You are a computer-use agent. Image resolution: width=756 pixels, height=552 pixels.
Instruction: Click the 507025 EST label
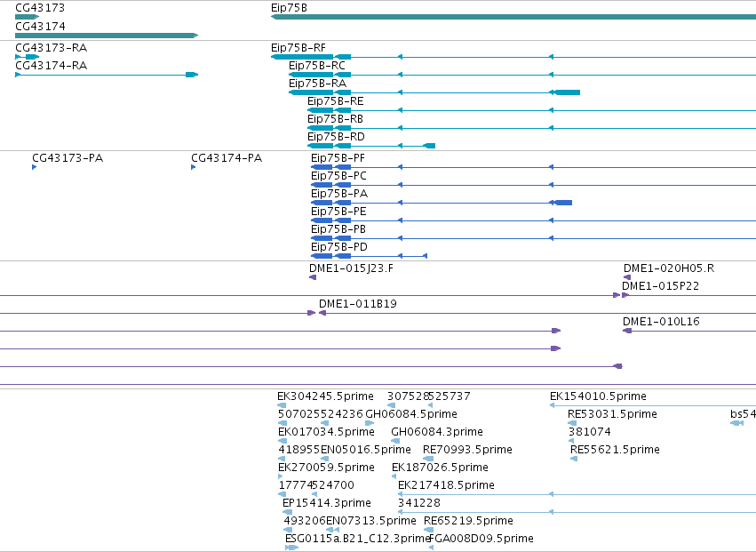click(x=298, y=414)
